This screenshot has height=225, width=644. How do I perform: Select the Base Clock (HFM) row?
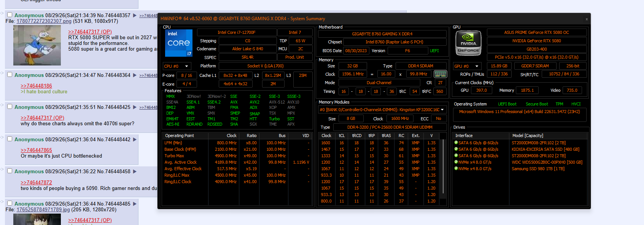click(237, 150)
